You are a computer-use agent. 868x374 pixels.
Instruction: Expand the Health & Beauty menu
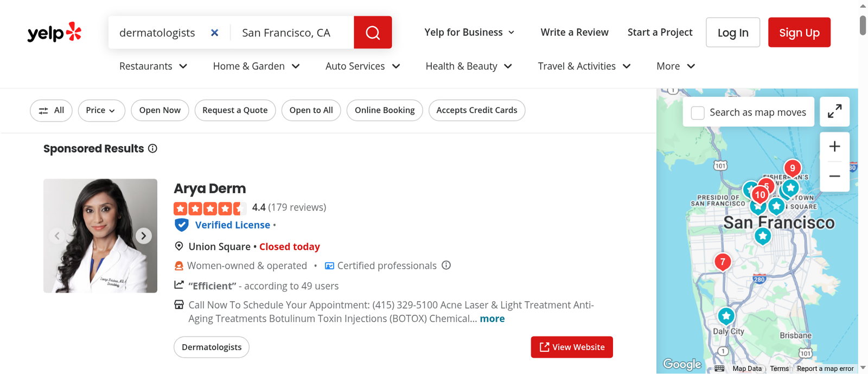(469, 66)
